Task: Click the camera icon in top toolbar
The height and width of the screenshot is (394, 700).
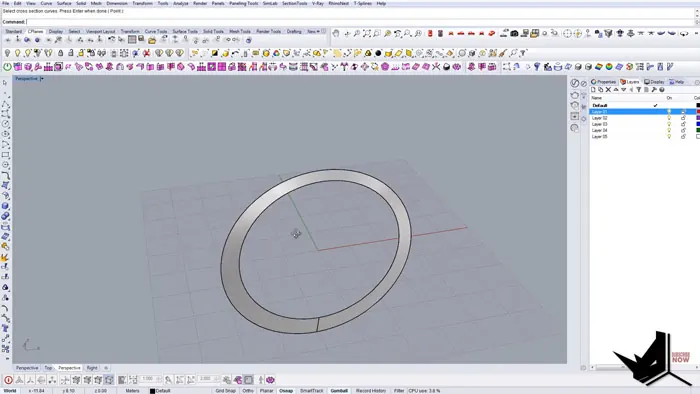Action: click(514, 33)
